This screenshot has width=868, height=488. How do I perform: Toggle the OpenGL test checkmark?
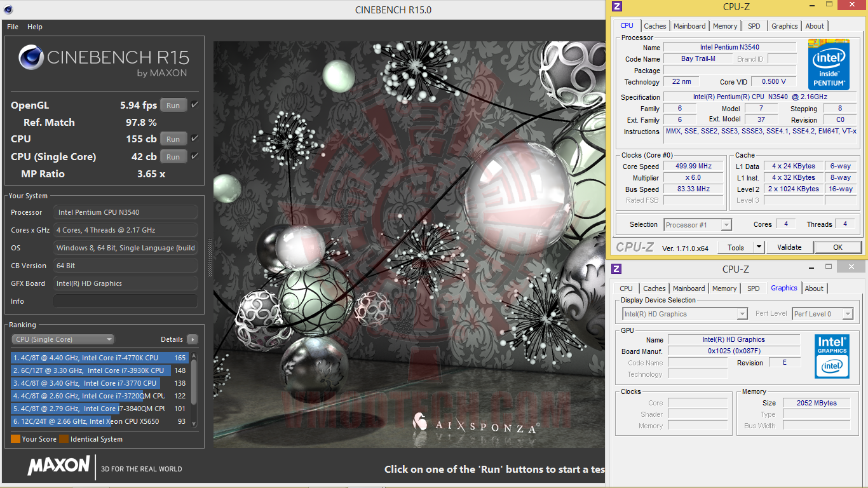[x=194, y=105]
